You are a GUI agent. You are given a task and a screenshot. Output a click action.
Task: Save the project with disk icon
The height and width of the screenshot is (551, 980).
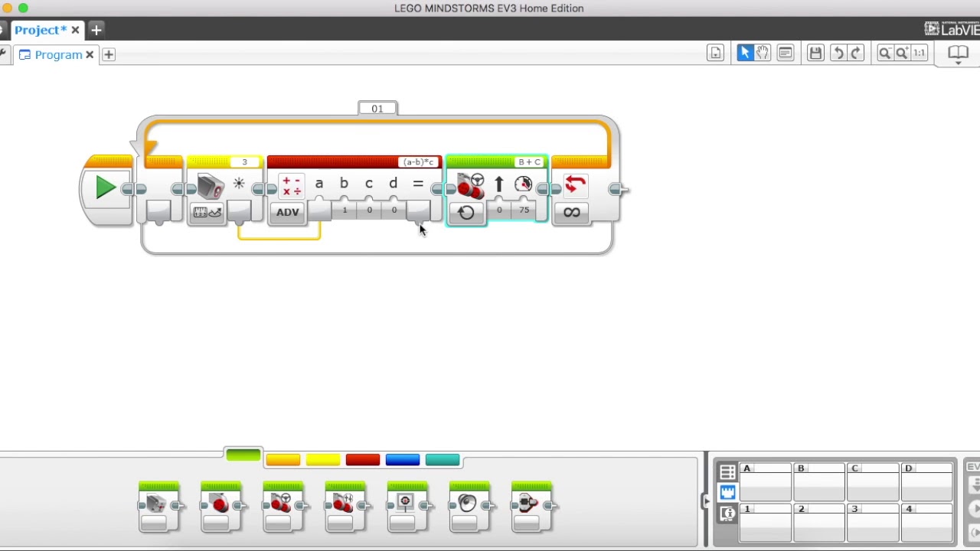click(x=815, y=53)
